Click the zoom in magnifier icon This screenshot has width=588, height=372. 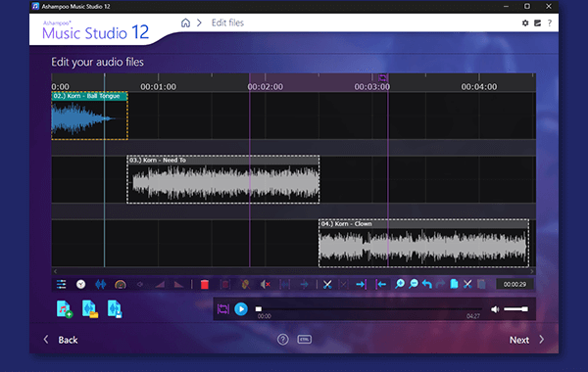point(400,284)
